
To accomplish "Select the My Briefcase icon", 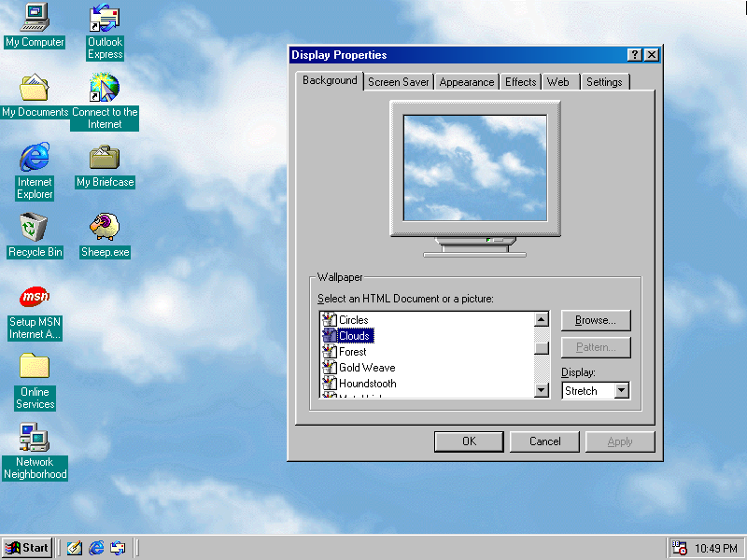I will click(105, 159).
